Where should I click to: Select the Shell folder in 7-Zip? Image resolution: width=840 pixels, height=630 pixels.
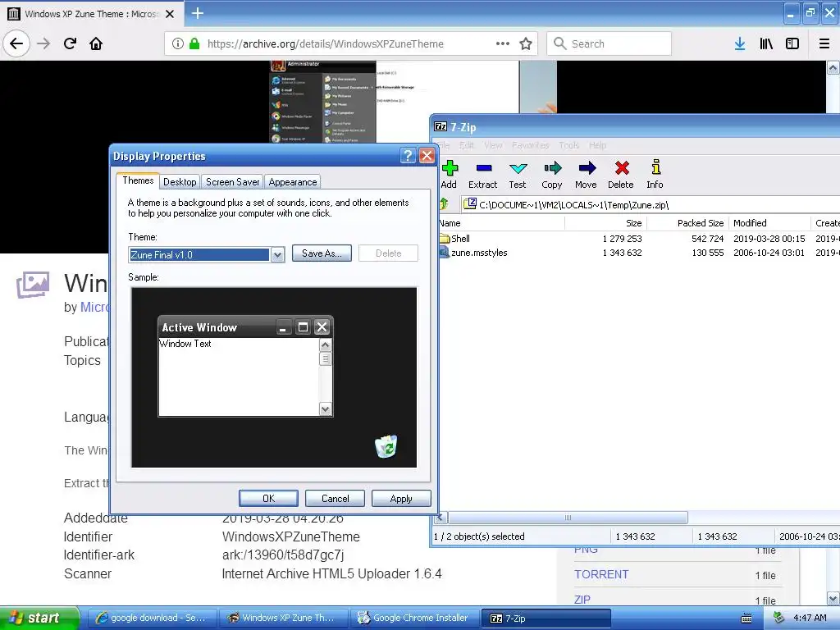pos(460,239)
